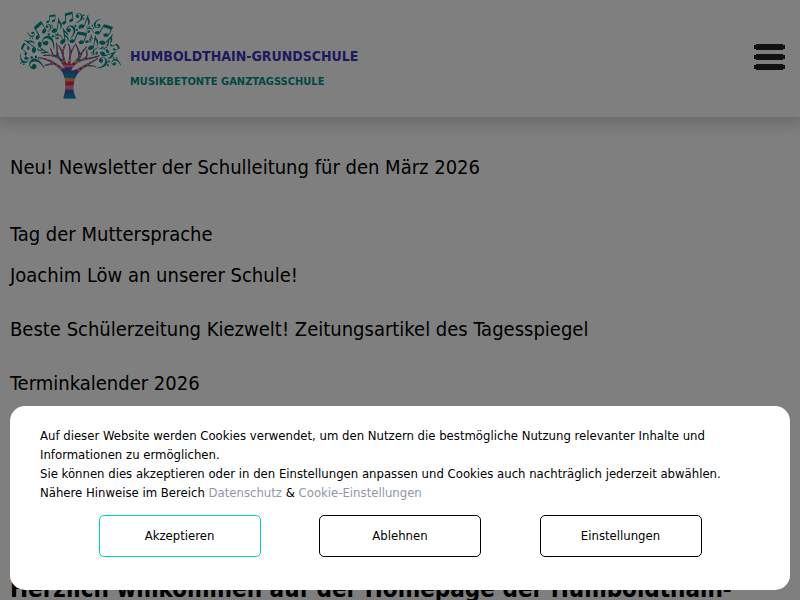Open the März 2026 Schulleitung newsletter
This screenshot has width=800, height=600.
pyautogui.click(x=245, y=167)
